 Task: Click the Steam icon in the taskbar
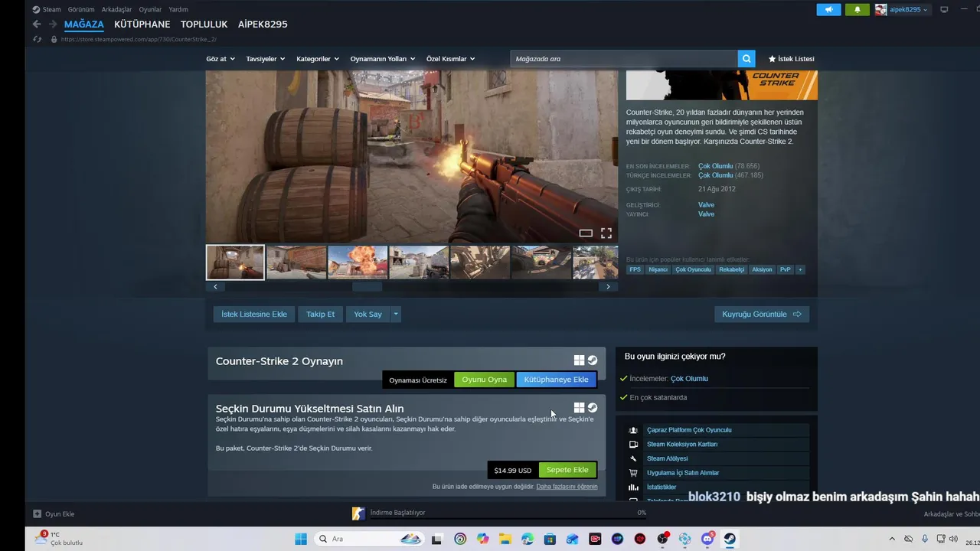point(730,539)
